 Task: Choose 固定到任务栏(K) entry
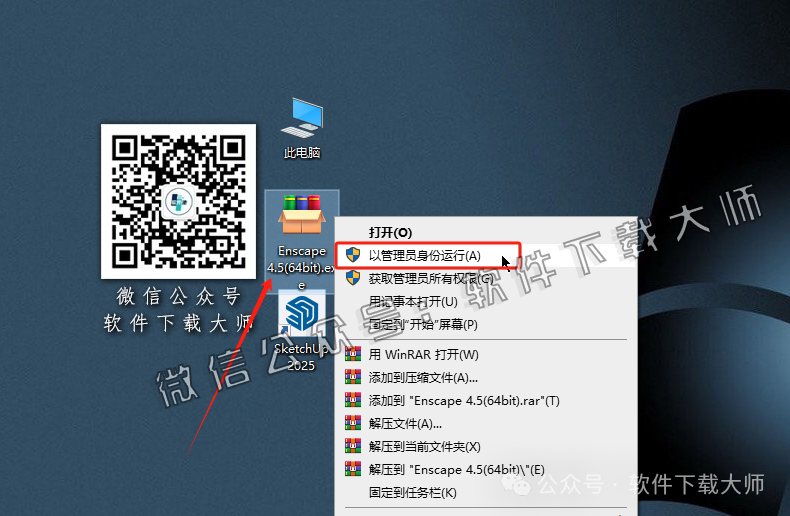(486, 492)
